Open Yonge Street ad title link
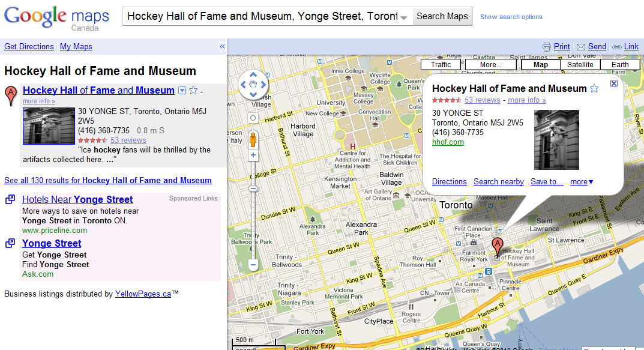This screenshot has width=644, height=350. [x=52, y=243]
